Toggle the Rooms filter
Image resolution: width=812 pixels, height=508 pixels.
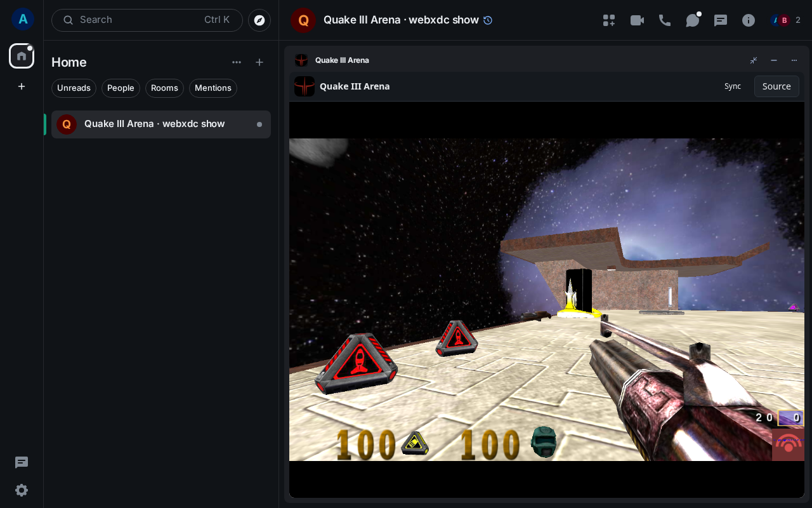(x=164, y=88)
